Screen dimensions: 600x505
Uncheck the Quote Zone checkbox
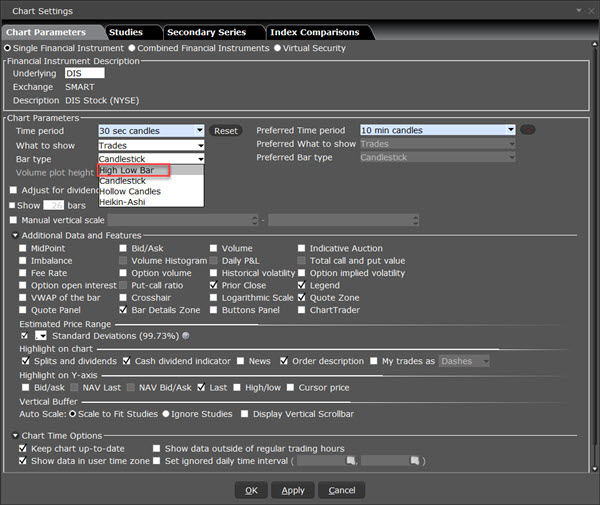pos(302,297)
